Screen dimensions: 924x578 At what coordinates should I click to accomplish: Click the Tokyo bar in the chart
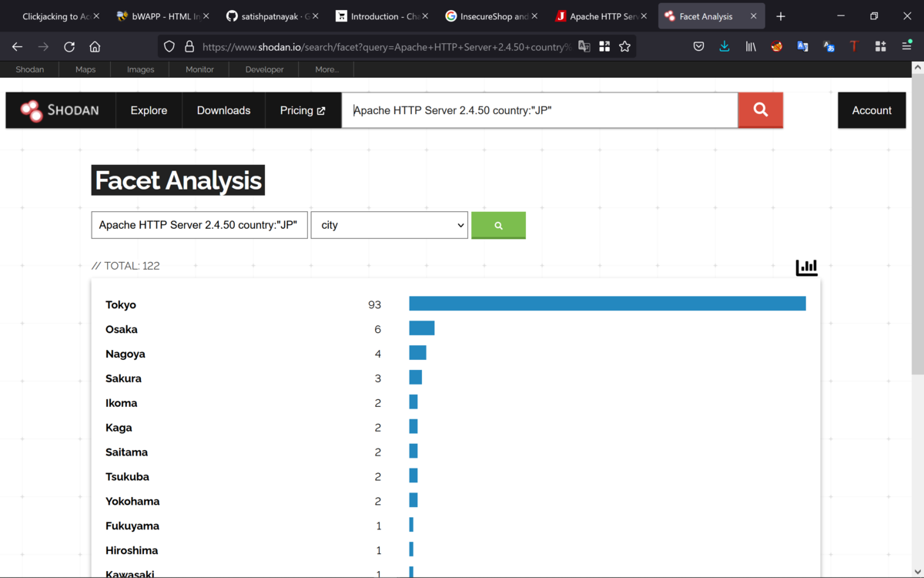pos(608,304)
